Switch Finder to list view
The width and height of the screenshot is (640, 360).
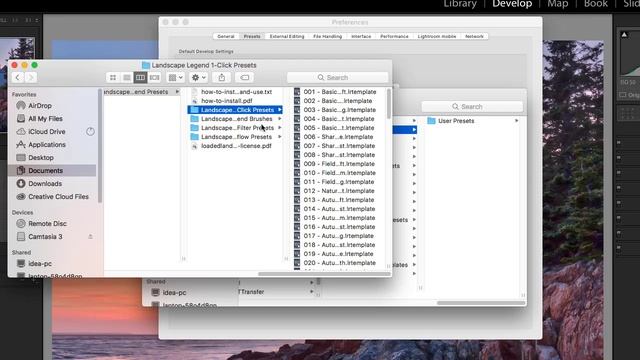coord(127,78)
